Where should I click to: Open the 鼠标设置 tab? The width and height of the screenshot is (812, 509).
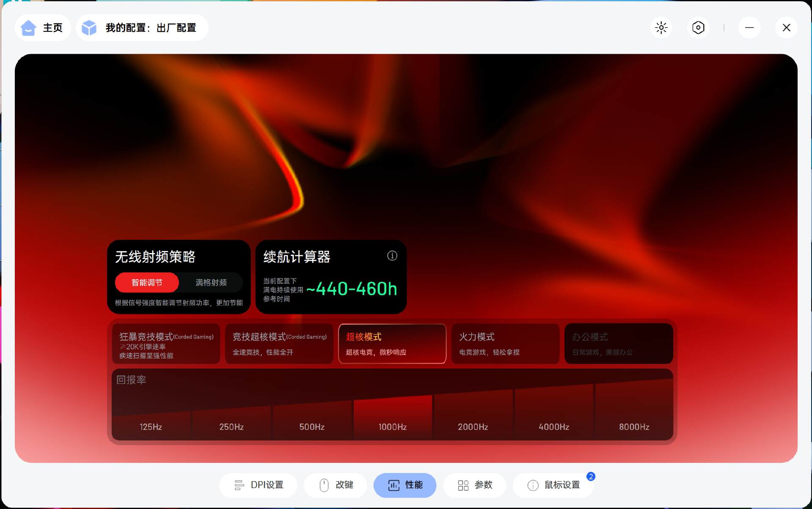click(553, 485)
